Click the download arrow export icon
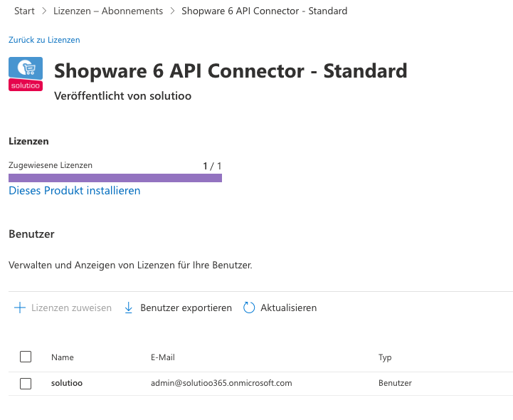The width and height of the screenshot is (513, 420). [129, 308]
